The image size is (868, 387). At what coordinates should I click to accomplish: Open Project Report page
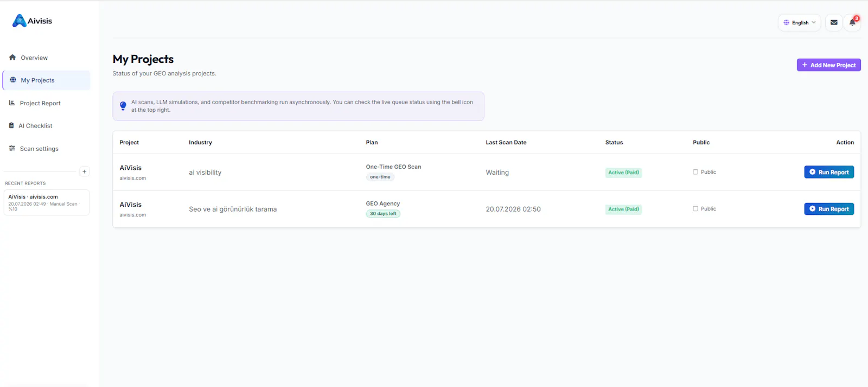tap(40, 103)
